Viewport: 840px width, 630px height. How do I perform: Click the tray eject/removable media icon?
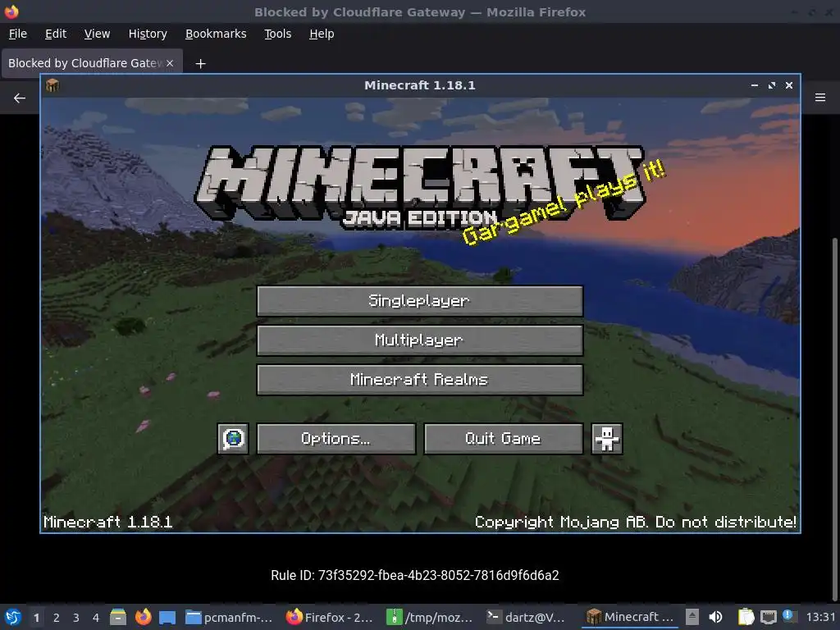tap(692, 617)
